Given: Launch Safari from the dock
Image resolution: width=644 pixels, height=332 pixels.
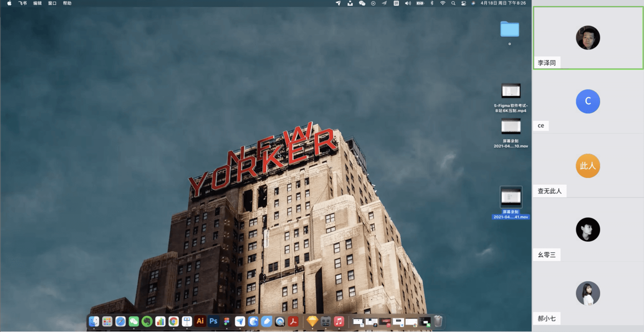Looking at the screenshot, I should (x=120, y=321).
